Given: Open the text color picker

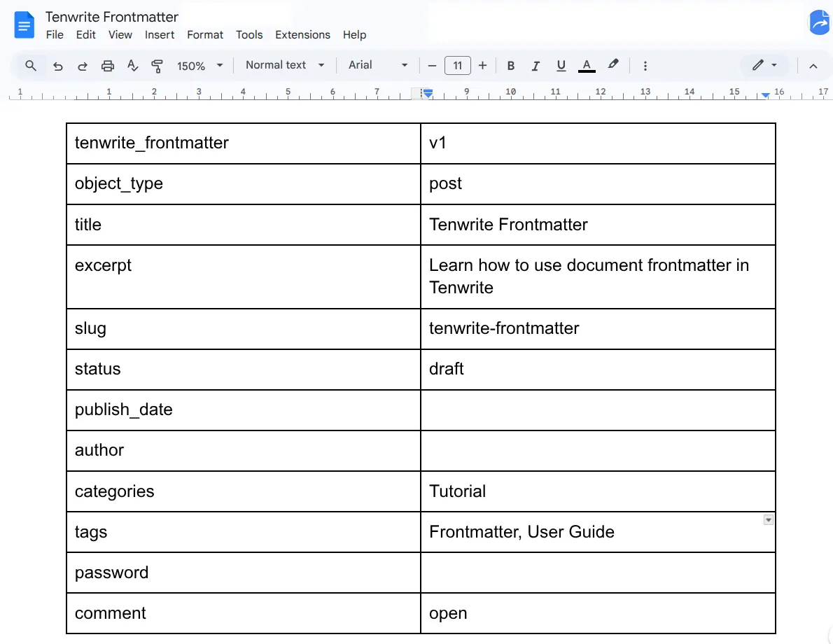Looking at the screenshot, I should (x=587, y=65).
